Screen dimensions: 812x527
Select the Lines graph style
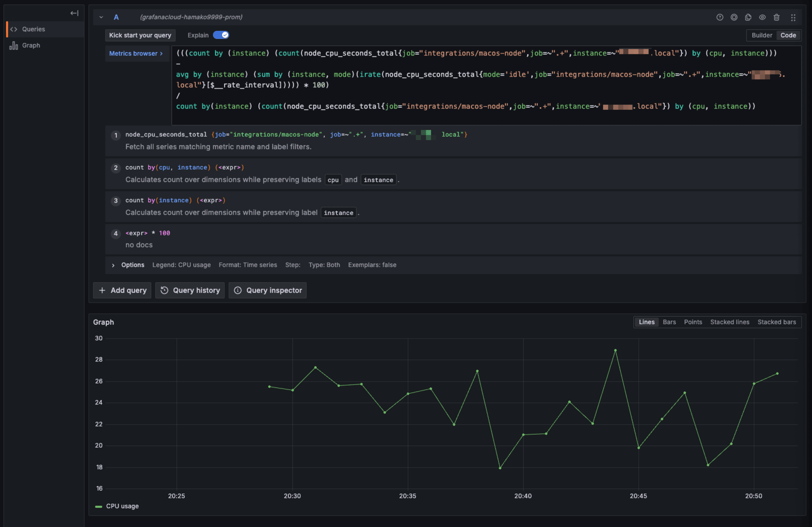coord(647,322)
